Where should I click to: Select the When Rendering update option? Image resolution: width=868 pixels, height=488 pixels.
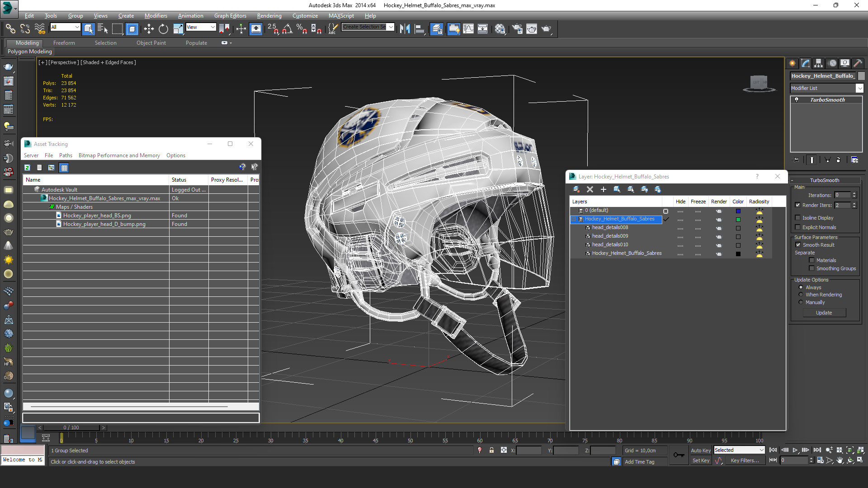tap(801, 295)
